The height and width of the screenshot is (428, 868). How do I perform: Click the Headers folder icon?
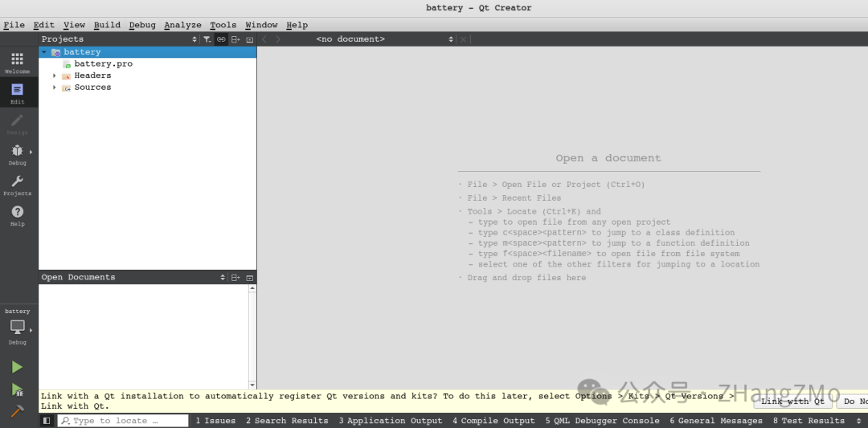click(x=67, y=75)
